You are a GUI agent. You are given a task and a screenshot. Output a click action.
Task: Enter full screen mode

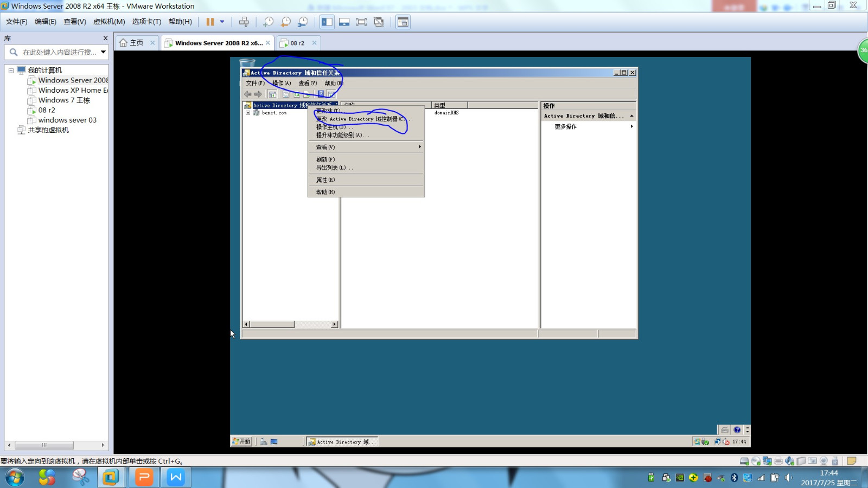(x=361, y=22)
